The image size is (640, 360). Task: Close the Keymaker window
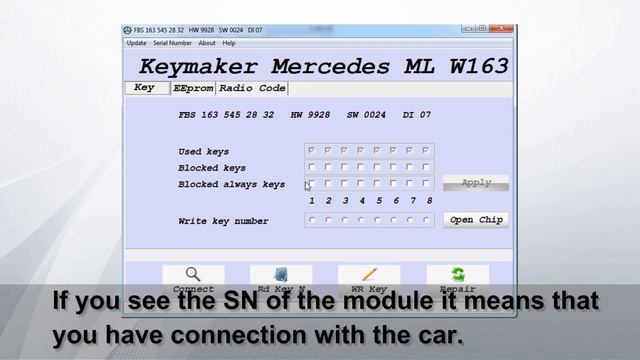(x=502, y=28)
